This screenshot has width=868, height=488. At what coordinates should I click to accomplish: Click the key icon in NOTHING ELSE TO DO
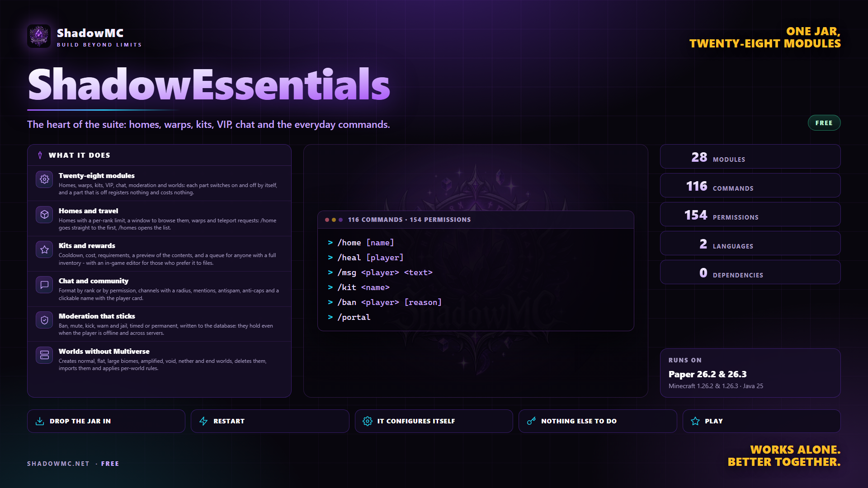(x=531, y=421)
